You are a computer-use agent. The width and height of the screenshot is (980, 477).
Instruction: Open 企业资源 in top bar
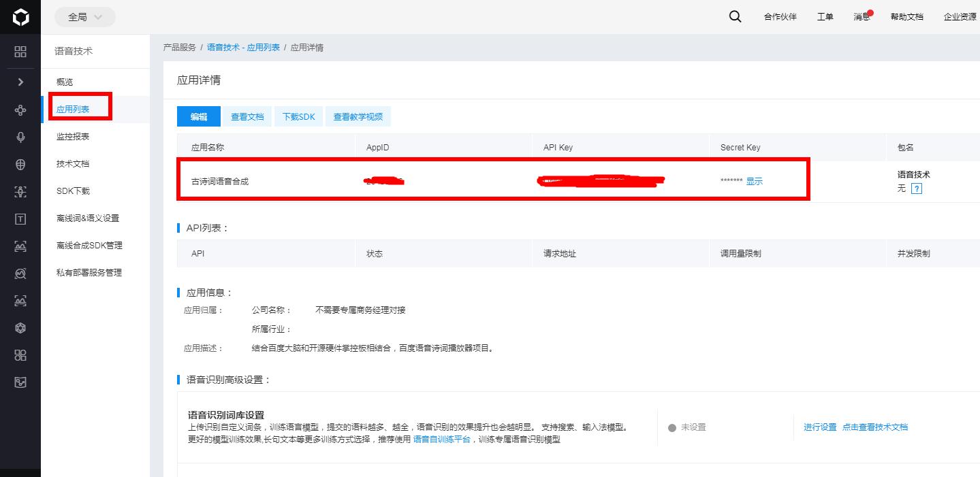coord(960,17)
